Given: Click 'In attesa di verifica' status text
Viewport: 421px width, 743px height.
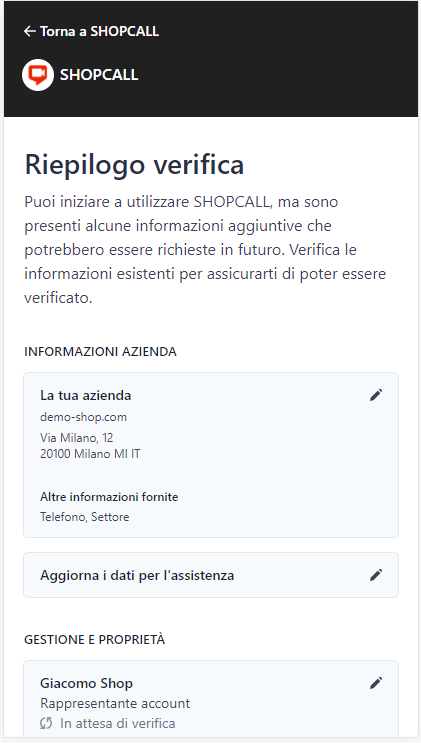Looking at the screenshot, I should (x=118, y=724).
